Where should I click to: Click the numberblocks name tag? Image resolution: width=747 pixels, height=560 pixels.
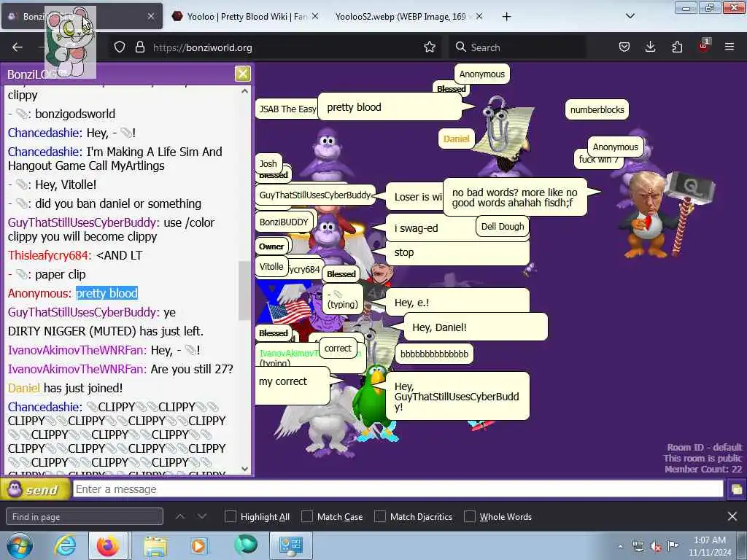click(597, 109)
